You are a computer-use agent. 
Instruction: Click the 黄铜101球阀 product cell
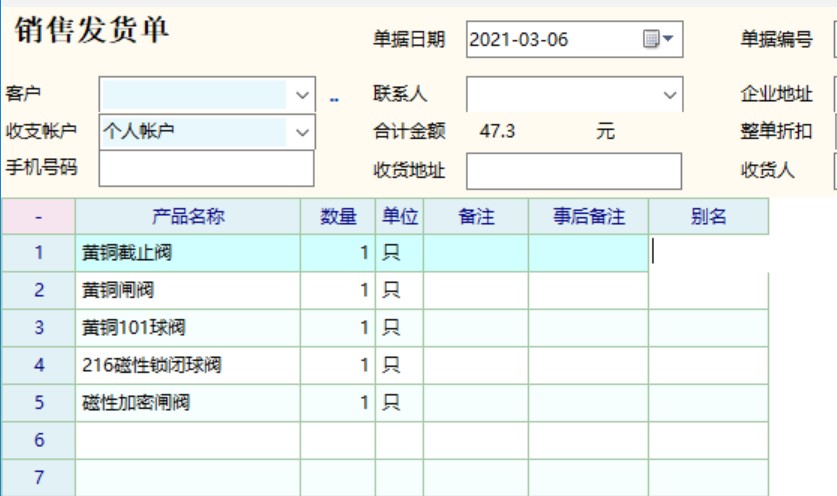pyautogui.click(x=187, y=328)
